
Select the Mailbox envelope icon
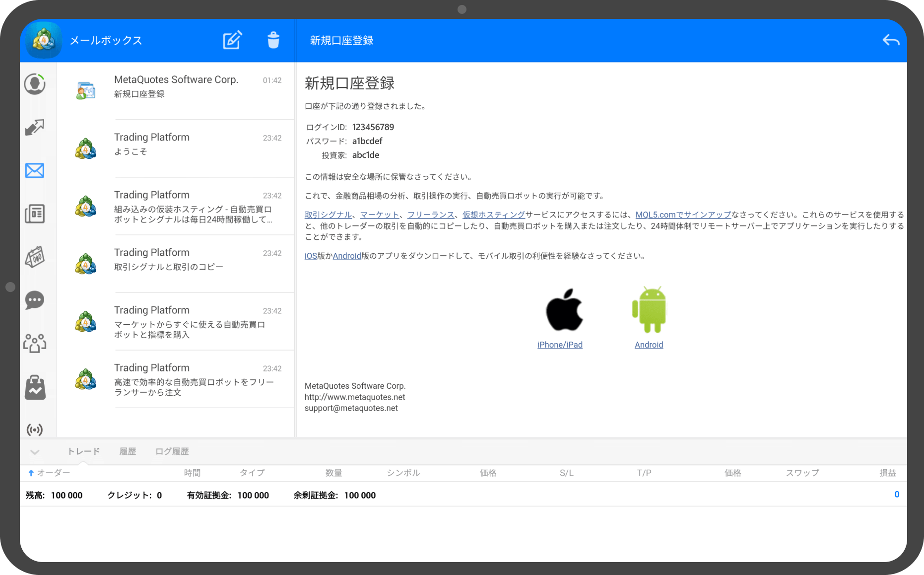pyautogui.click(x=35, y=170)
